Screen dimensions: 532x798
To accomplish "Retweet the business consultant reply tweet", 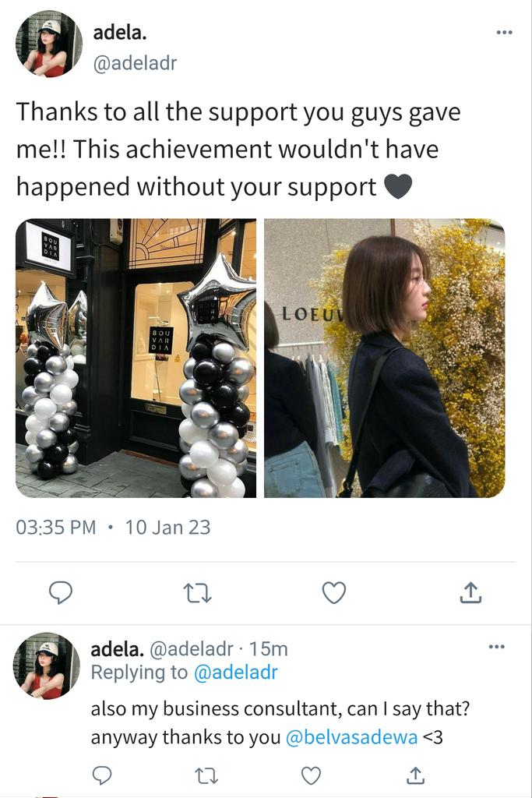I will tap(206, 775).
